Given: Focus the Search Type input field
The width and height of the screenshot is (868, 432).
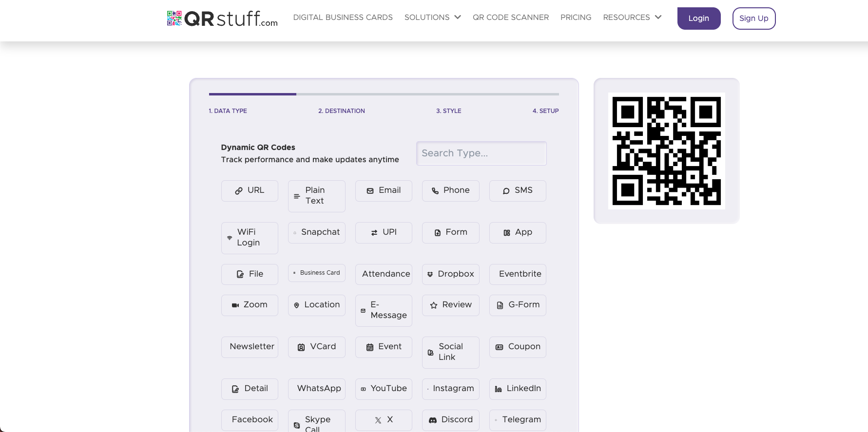Looking at the screenshot, I should pyautogui.click(x=482, y=153).
